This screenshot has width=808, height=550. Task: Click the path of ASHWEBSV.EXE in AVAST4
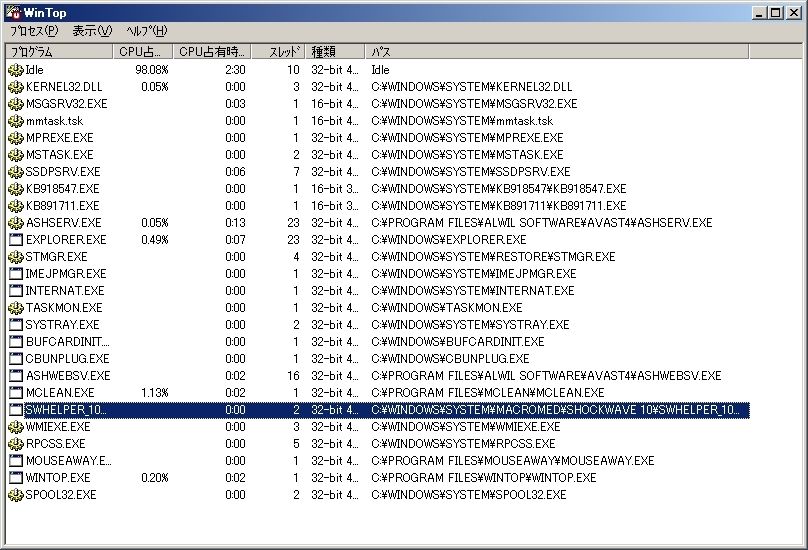coord(546,376)
